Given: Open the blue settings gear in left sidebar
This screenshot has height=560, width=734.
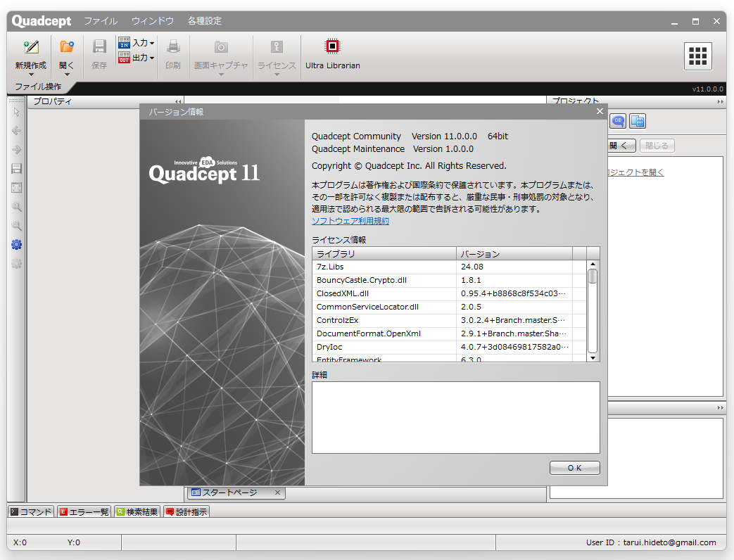Looking at the screenshot, I should [15, 244].
